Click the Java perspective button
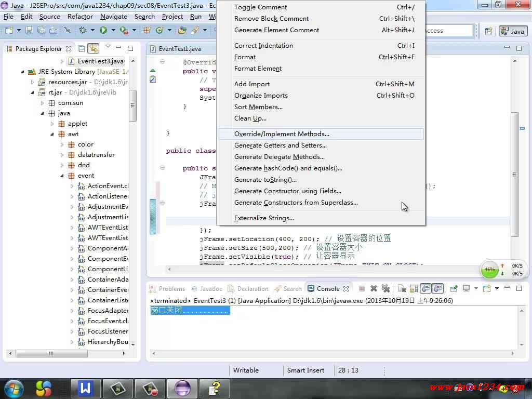Screen dimensions: 532x399 pyautogui.click(x=513, y=31)
